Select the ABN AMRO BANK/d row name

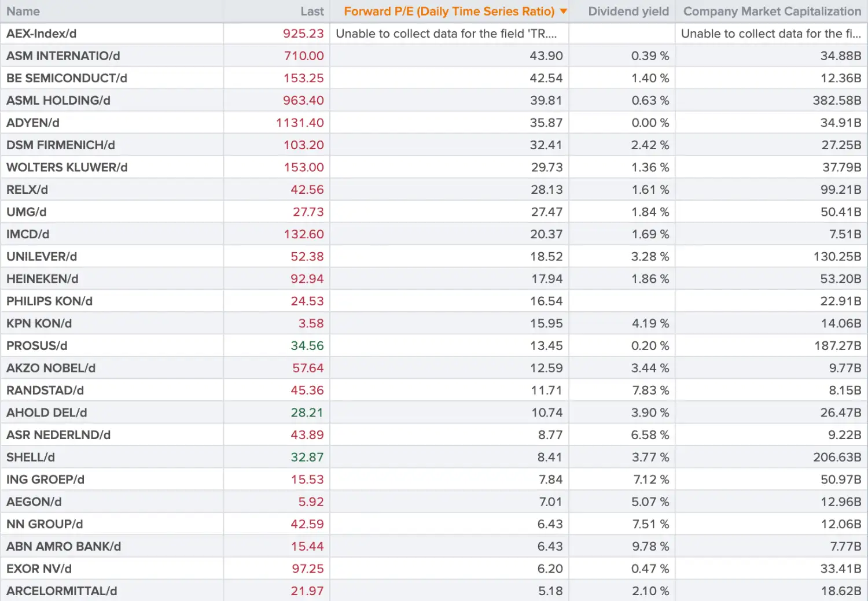pyautogui.click(x=64, y=546)
